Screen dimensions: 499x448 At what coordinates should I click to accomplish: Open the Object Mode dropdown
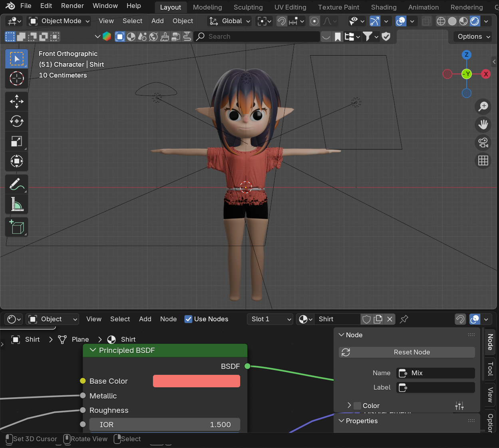pos(59,21)
